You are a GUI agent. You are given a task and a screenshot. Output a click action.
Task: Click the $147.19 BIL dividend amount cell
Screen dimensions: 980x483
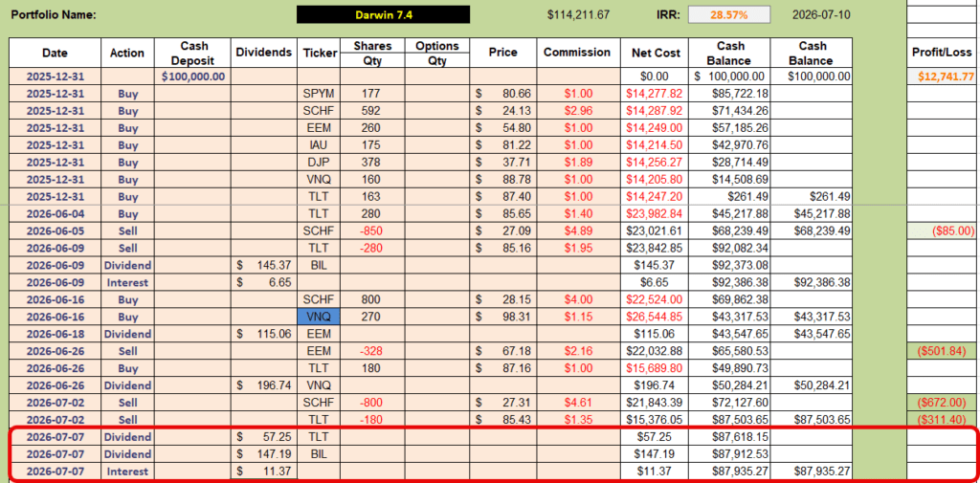click(263, 454)
